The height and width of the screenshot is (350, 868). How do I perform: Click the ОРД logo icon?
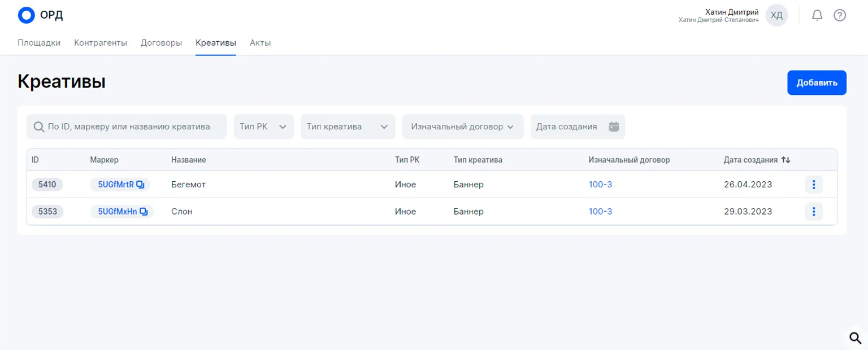[x=27, y=15]
